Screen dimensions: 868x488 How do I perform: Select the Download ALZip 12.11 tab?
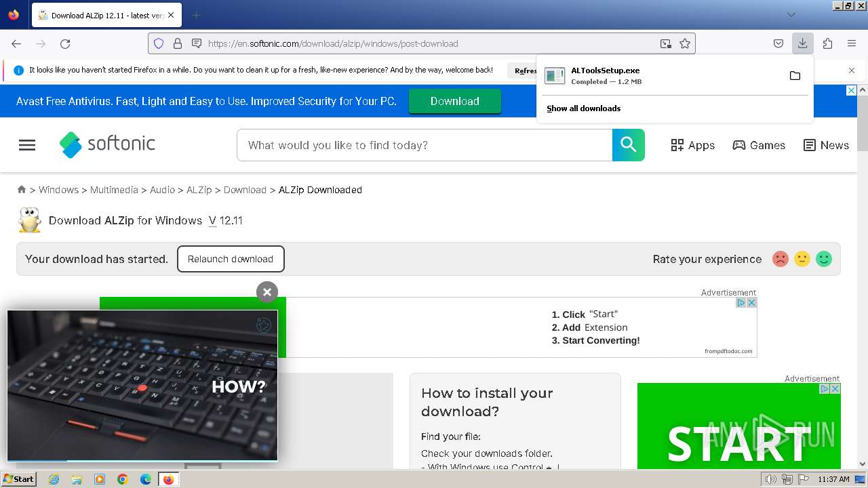click(x=106, y=15)
